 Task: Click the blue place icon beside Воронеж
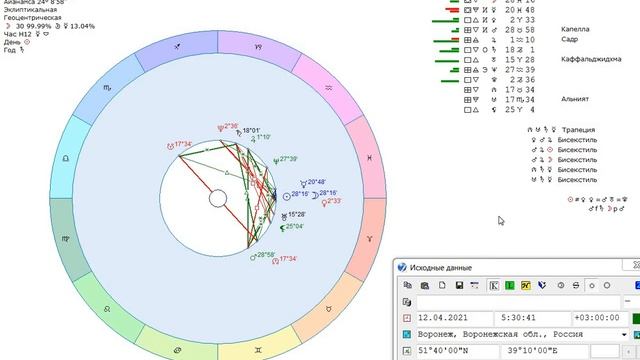point(407,334)
